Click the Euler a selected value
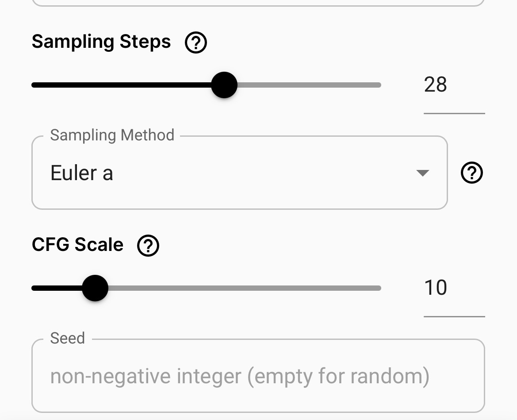The height and width of the screenshot is (420, 517). coord(82,173)
